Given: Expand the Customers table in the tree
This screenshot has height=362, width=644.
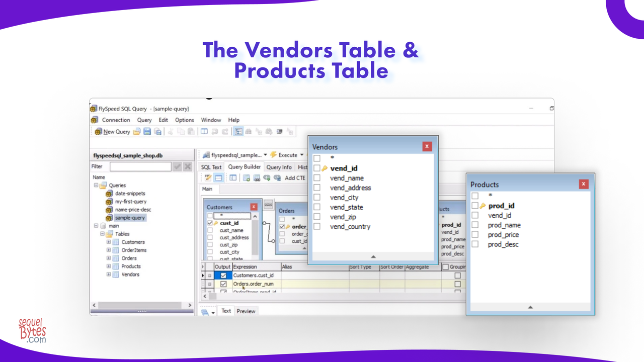Looking at the screenshot, I should click(x=109, y=242).
